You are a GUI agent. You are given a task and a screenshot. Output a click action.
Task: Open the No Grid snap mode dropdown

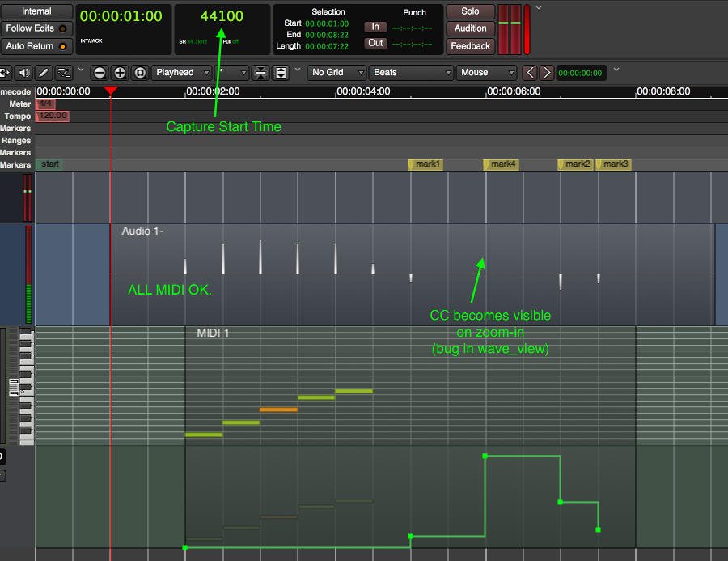click(336, 73)
